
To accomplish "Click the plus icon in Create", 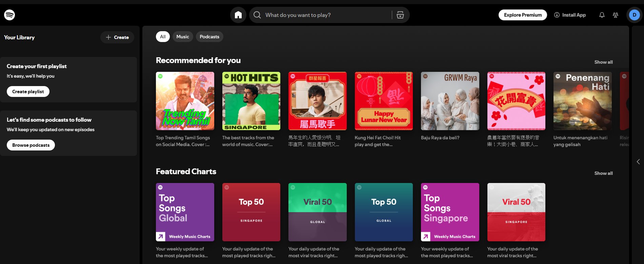I will click(108, 37).
